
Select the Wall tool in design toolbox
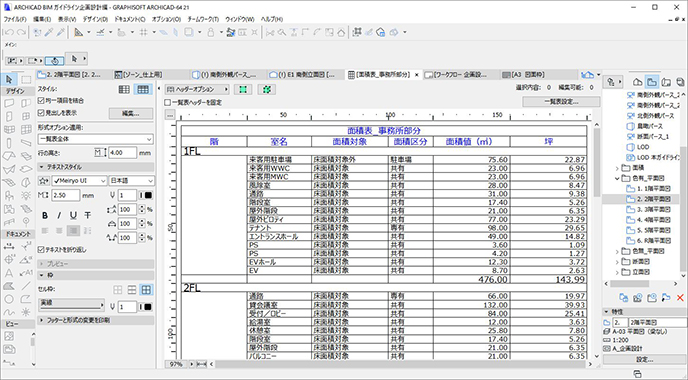pos(9,104)
